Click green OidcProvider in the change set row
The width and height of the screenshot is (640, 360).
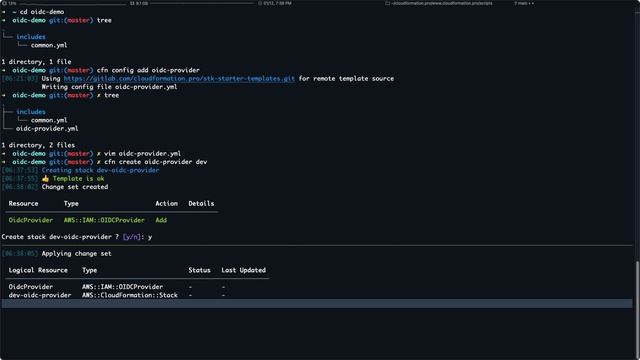pos(31,220)
